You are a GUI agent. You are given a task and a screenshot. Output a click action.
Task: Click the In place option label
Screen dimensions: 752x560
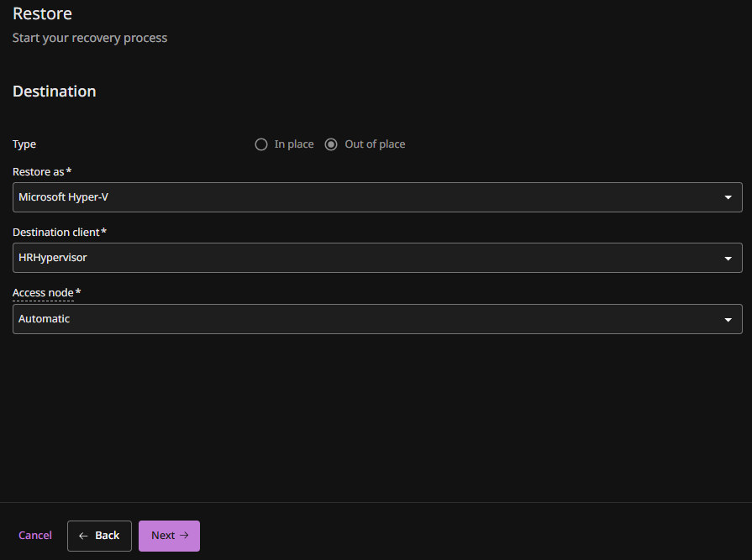coord(293,144)
